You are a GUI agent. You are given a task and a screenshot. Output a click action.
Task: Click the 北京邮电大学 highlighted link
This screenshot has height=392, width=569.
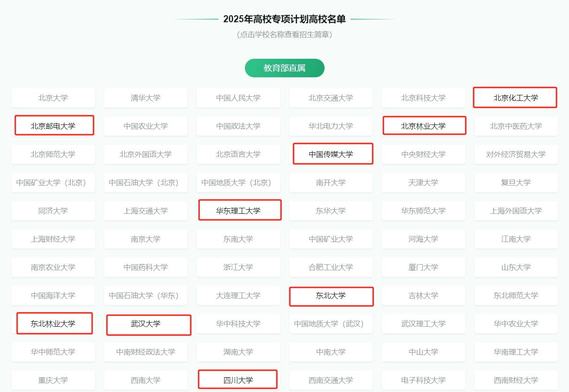(x=54, y=125)
